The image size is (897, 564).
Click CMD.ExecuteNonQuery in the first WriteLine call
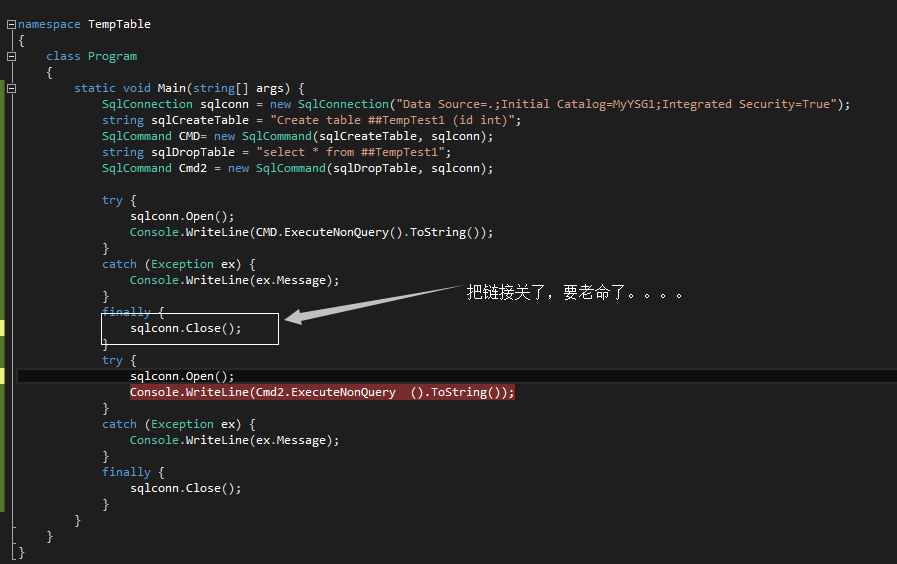click(x=322, y=232)
